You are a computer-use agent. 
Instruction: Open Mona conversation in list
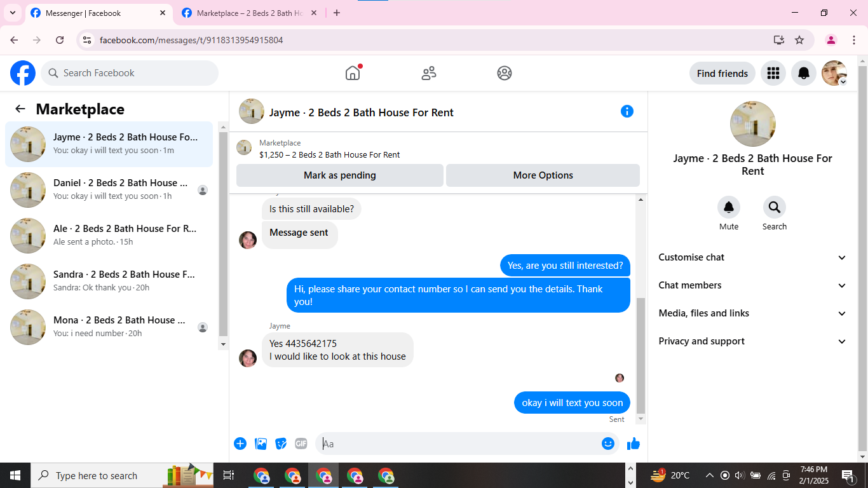109,327
